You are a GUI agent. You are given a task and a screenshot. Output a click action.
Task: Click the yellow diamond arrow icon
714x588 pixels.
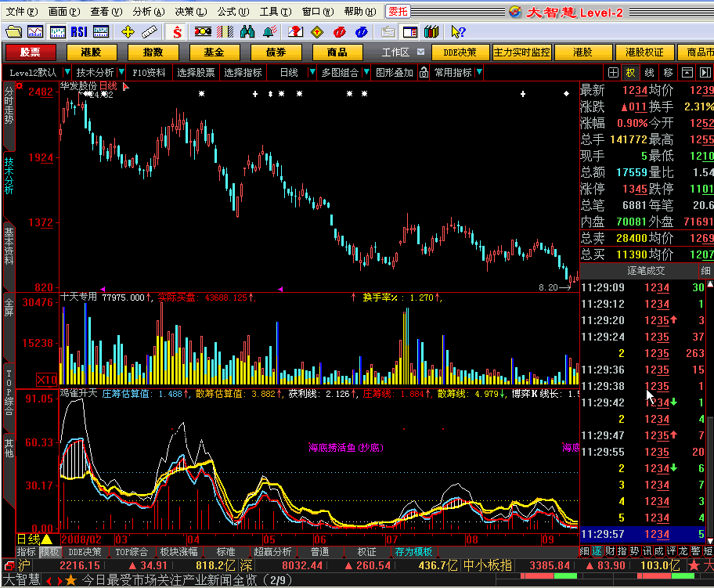(317, 31)
